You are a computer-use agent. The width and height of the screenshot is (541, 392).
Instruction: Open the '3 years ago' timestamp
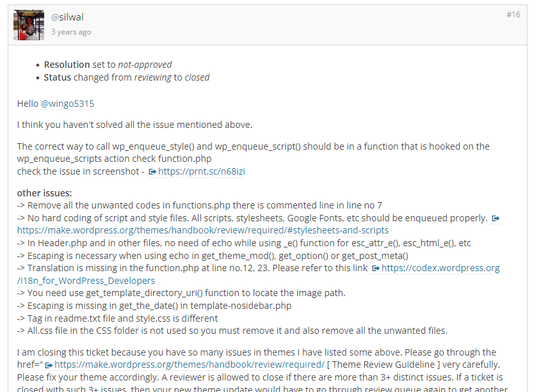(71, 32)
